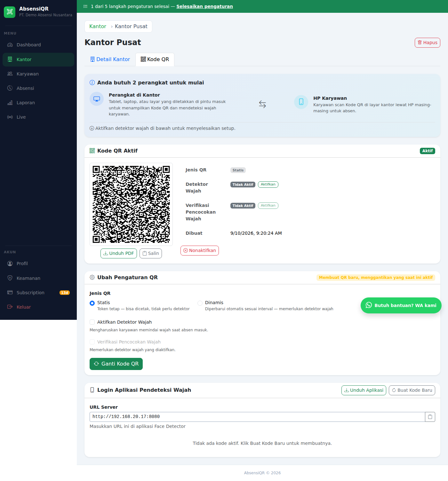
Task: Click the QR code image
Action: point(131,204)
